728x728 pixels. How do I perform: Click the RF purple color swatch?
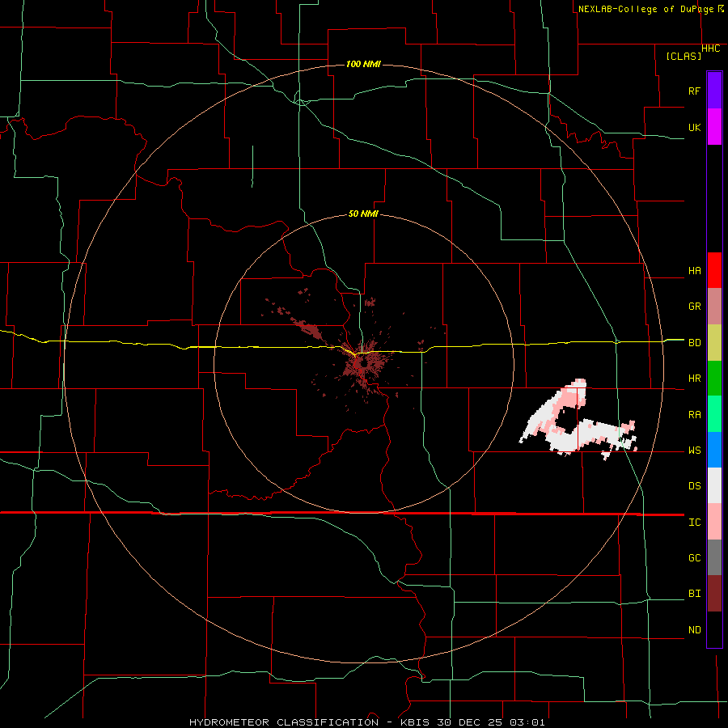click(714, 91)
